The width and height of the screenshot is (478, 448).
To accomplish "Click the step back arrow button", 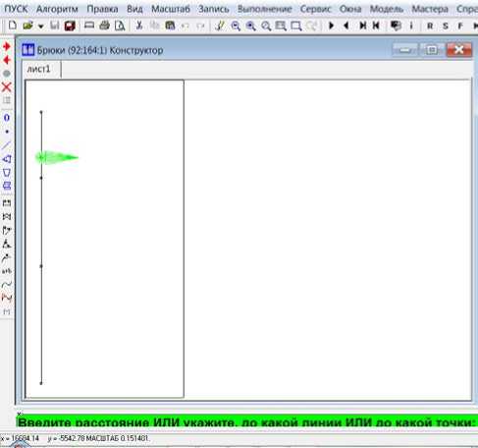I will 346,26.
